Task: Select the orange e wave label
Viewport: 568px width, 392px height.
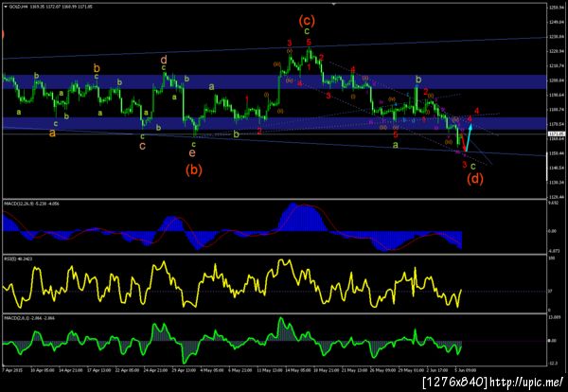Action: pyautogui.click(x=192, y=152)
